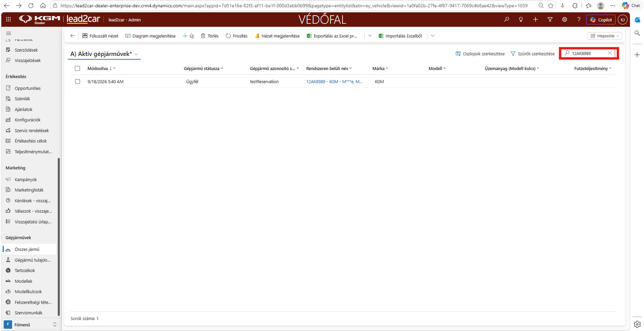Click the Frissítés refresh button

[236, 36]
